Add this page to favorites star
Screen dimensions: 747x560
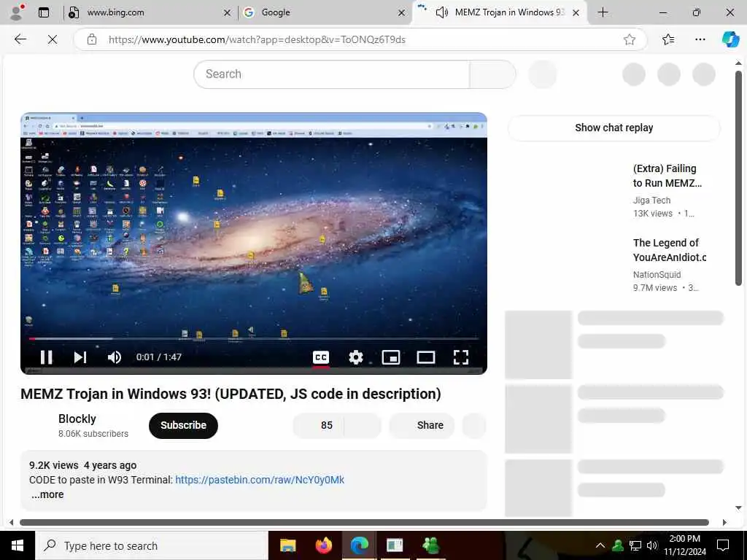pos(630,39)
